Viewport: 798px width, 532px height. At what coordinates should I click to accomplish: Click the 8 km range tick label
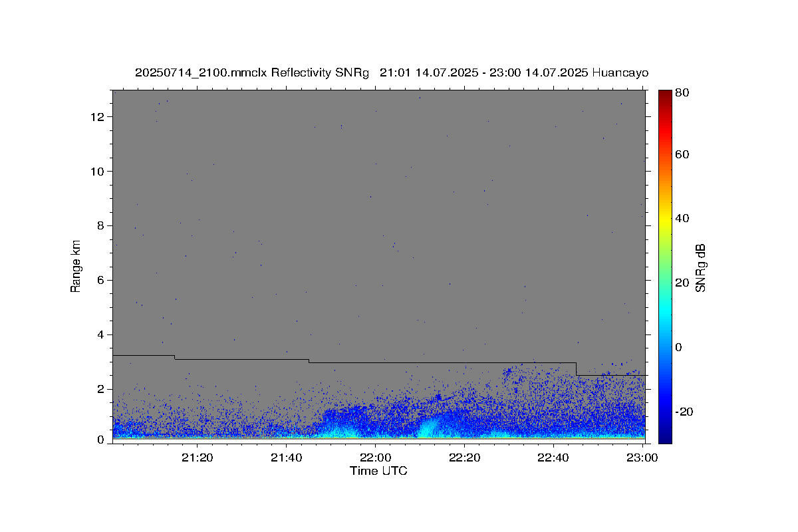[102, 226]
